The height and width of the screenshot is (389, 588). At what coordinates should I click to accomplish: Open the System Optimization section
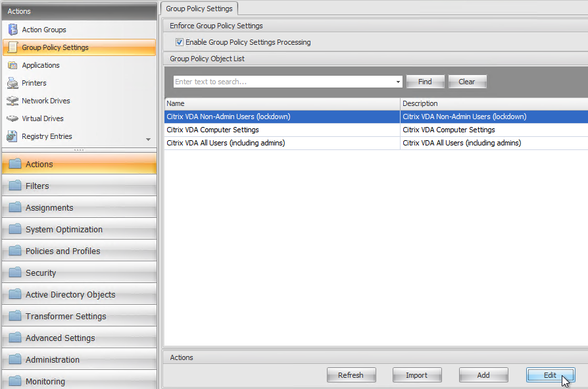(x=79, y=229)
